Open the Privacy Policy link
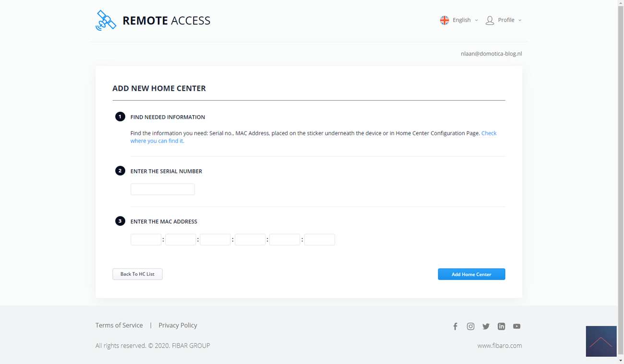Screen dimensions: 624x364 (178, 325)
